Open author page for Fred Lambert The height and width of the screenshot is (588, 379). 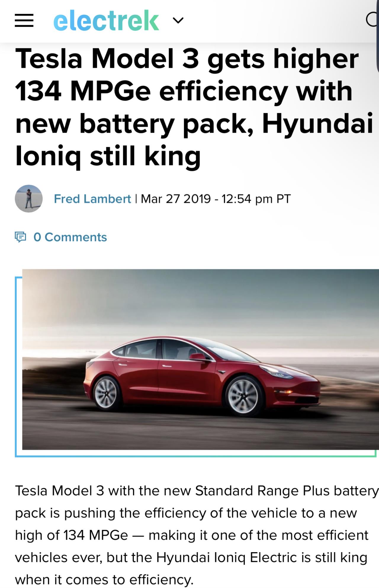pyautogui.click(x=92, y=199)
